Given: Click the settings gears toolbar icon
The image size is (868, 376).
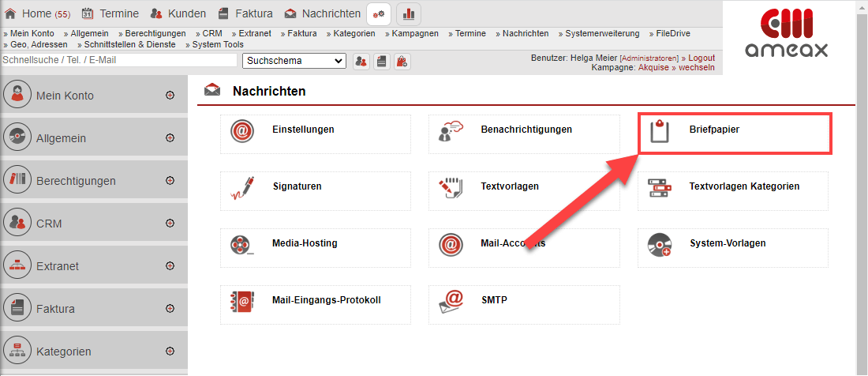Looking at the screenshot, I should [380, 13].
